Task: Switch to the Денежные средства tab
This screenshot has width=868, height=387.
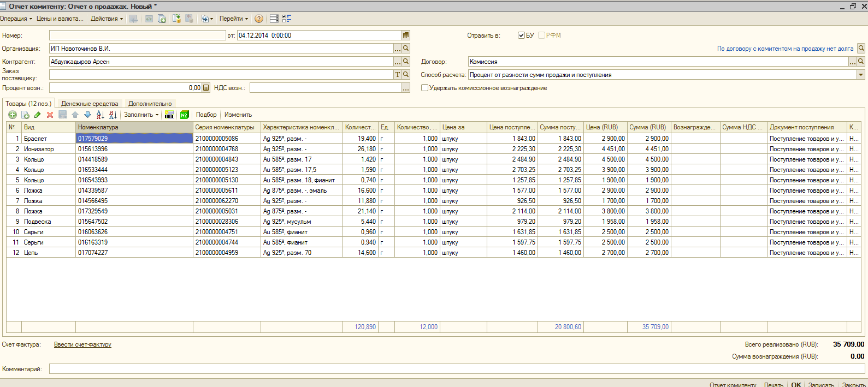Action: pos(90,104)
